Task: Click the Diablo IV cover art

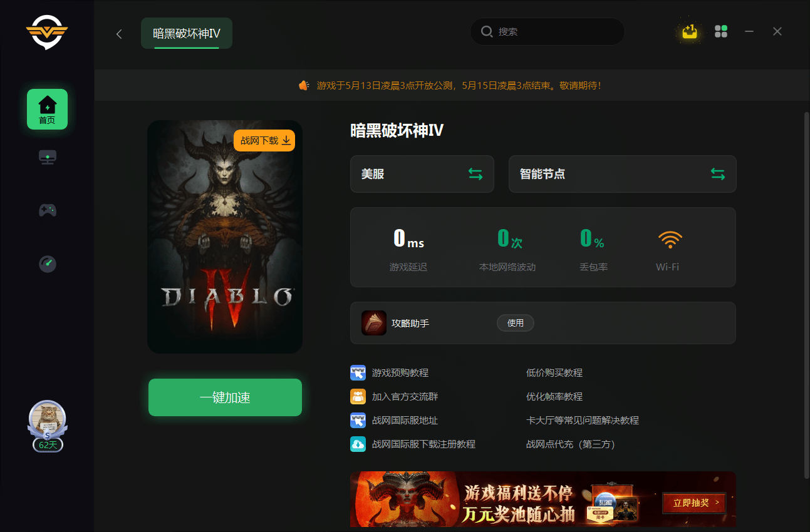Action: 225,237
